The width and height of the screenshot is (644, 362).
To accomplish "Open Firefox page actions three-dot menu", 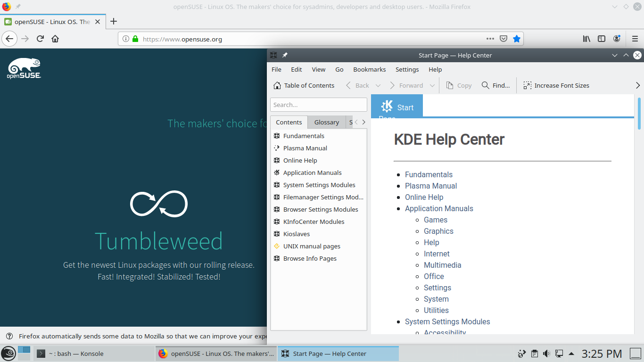I will pyautogui.click(x=490, y=39).
